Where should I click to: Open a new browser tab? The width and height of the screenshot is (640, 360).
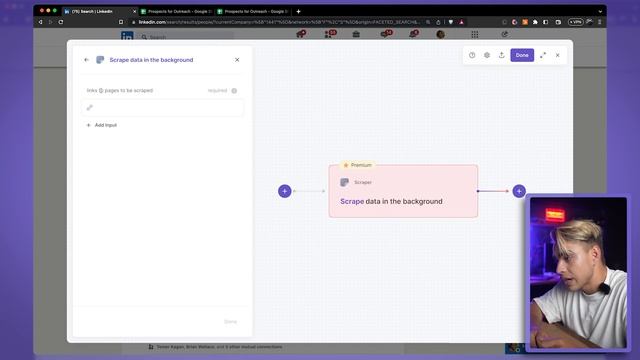pyautogui.click(x=298, y=11)
